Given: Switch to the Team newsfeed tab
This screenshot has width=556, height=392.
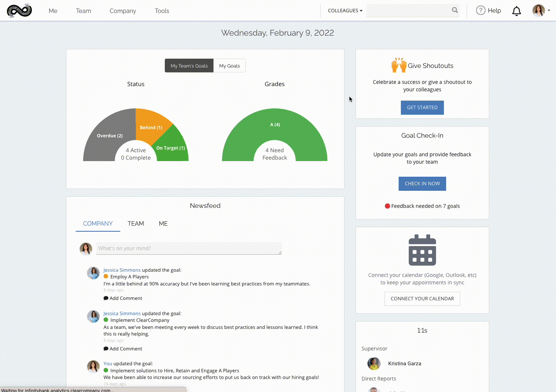Looking at the screenshot, I should point(135,223).
